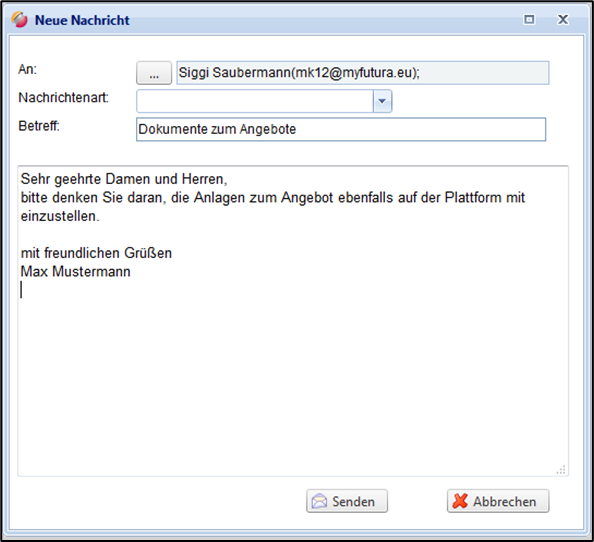Click the 'Max Mustermann' signature line

click(75, 272)
